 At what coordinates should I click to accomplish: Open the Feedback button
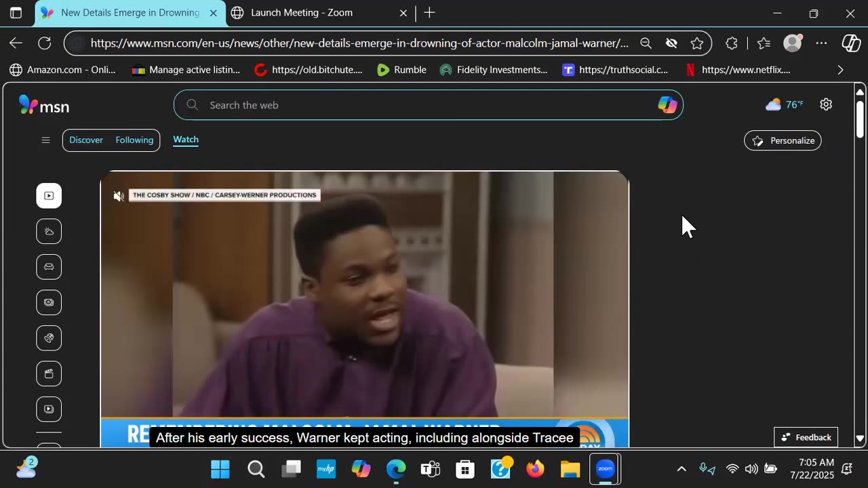pos(806,437)
